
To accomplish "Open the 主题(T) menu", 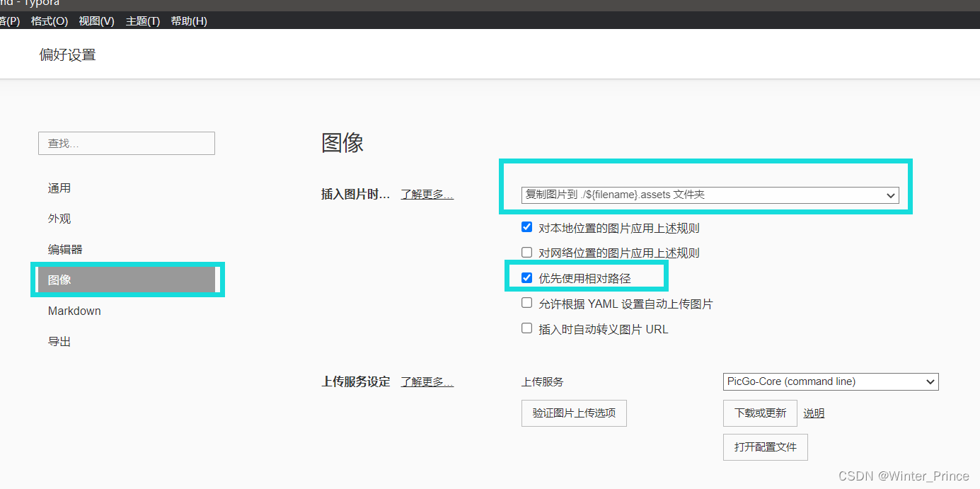I will point(142,21).
